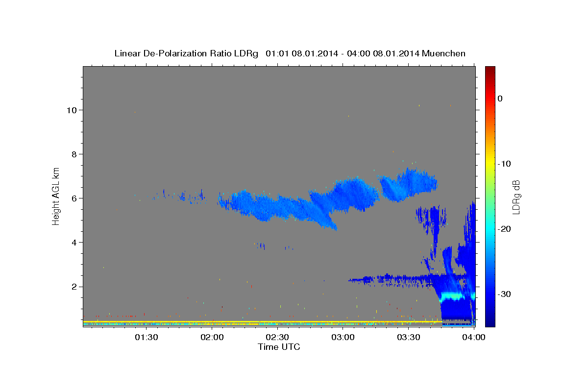Viewport: 588px width, 392px height.
Task: Click the 'Height AGL km' axis label
Action: pos(56,196)
